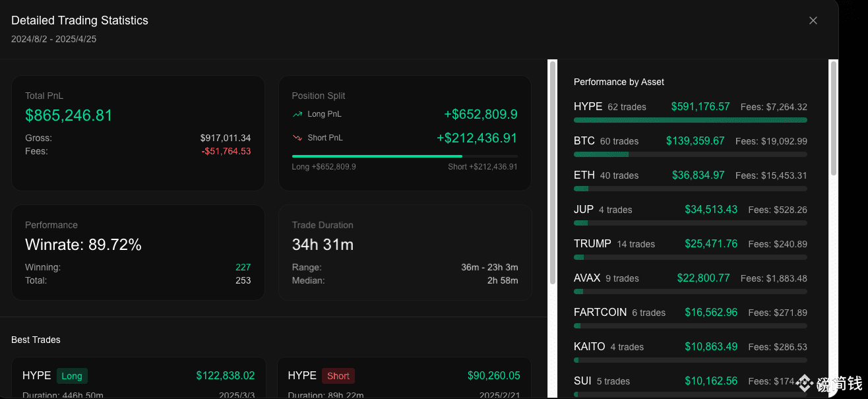
Task: Click the green Long tag on HYPE trade
Action: click(72, 376)
